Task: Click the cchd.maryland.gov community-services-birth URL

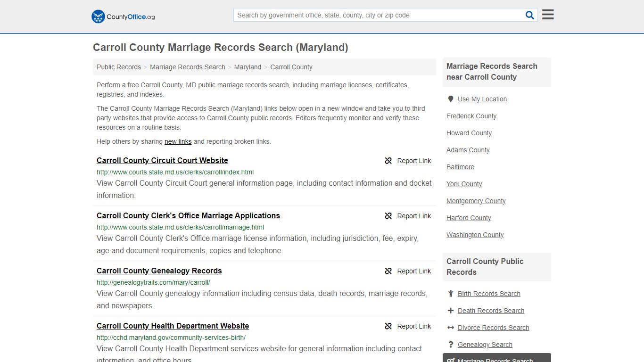Action: tap(171, 337)
